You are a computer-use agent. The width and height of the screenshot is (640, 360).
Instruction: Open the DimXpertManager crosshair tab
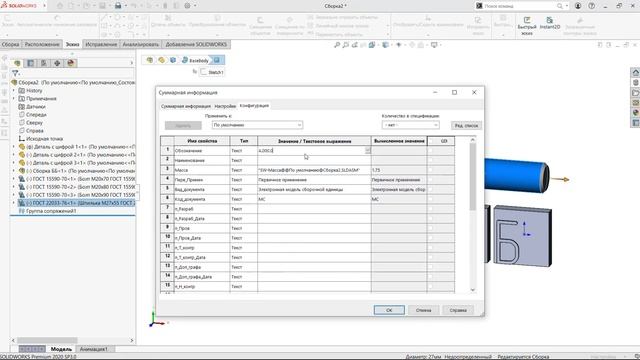click(57, 63)
